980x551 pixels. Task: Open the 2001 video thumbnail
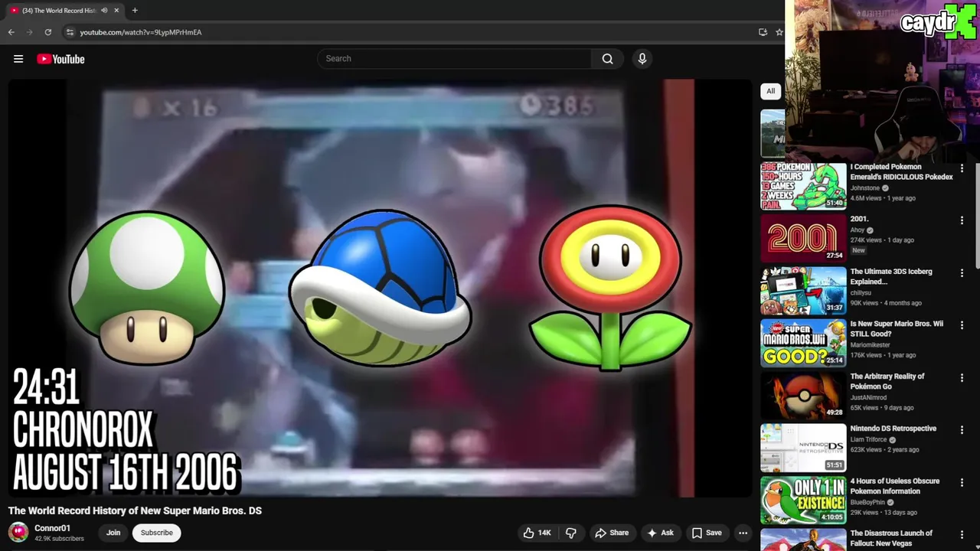[803, 238]
